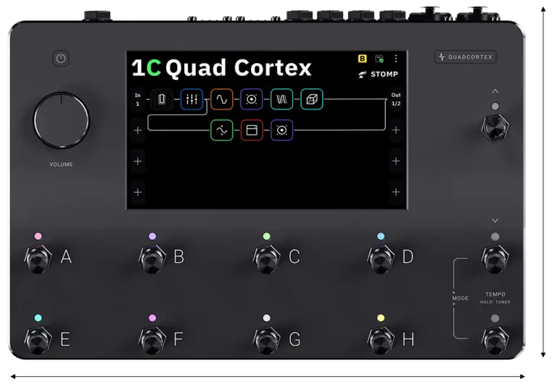Click the blue LED above footswitch D
Viewport: 557px width, 392px height.
[381, 236]
